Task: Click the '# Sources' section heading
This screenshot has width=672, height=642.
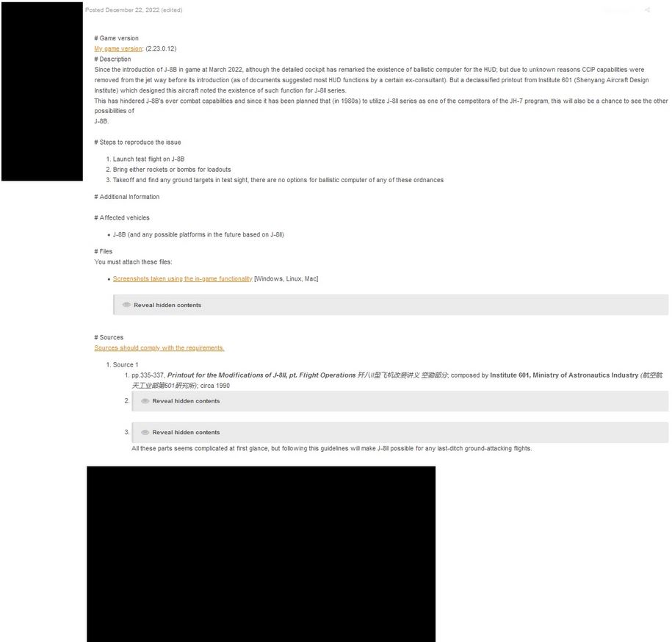Action: (x=109, y=337)
